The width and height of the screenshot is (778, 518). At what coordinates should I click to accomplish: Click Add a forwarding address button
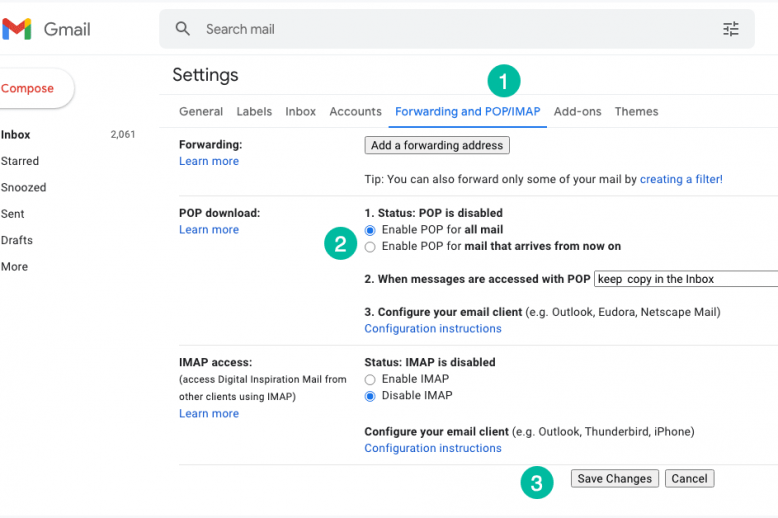click(437, 146)
